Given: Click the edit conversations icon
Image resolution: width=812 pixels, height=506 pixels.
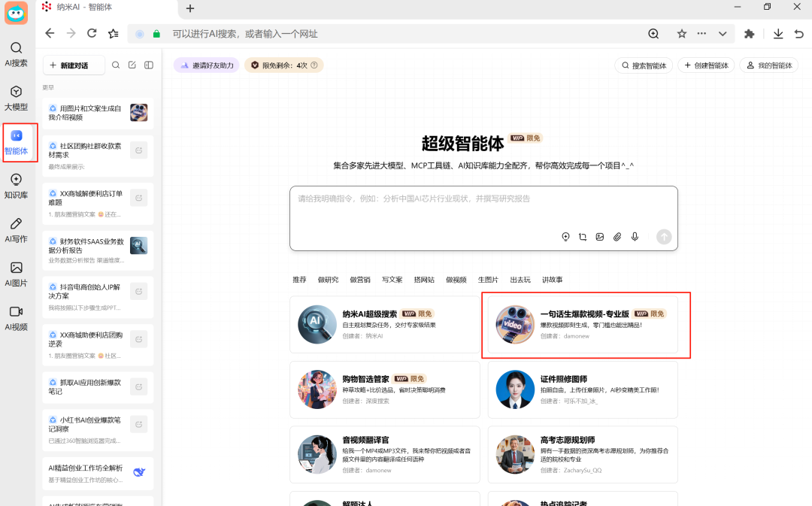Looking at the screenshot, I should [132, 65].
